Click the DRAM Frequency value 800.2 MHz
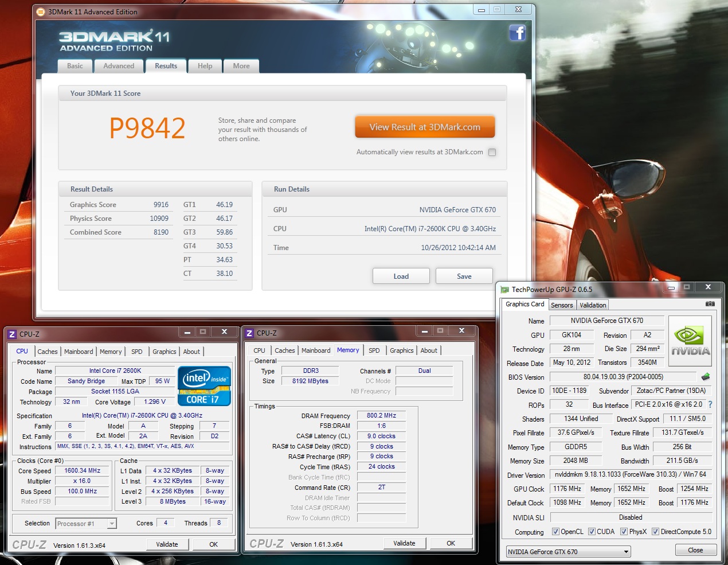This screenshot has height=565, width=728. click(381, 415)
